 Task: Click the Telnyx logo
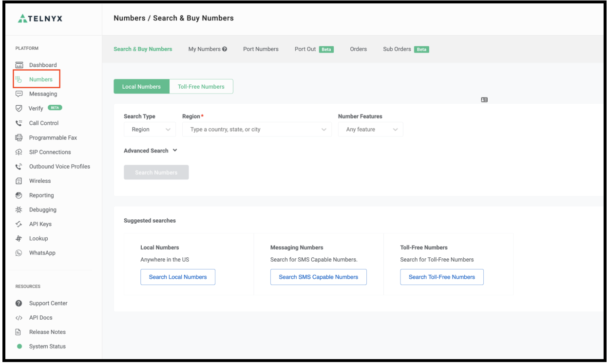pyautogui.click(x=40, y=19)
